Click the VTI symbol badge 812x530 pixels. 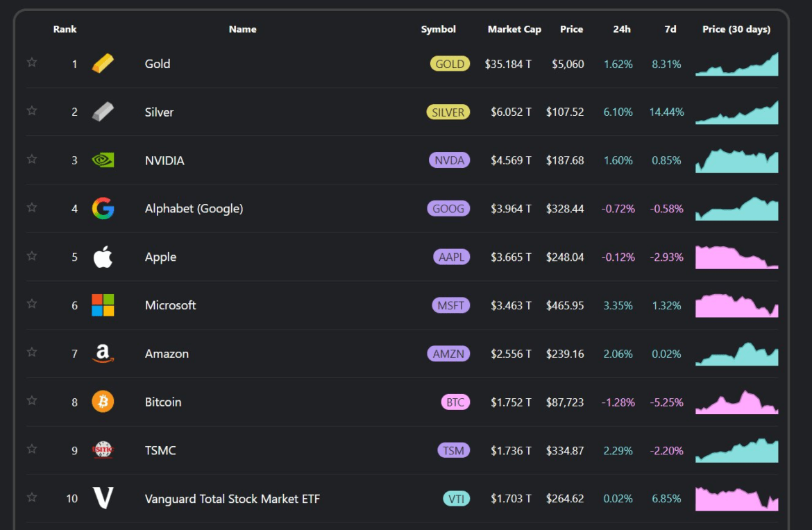[456, 499]
